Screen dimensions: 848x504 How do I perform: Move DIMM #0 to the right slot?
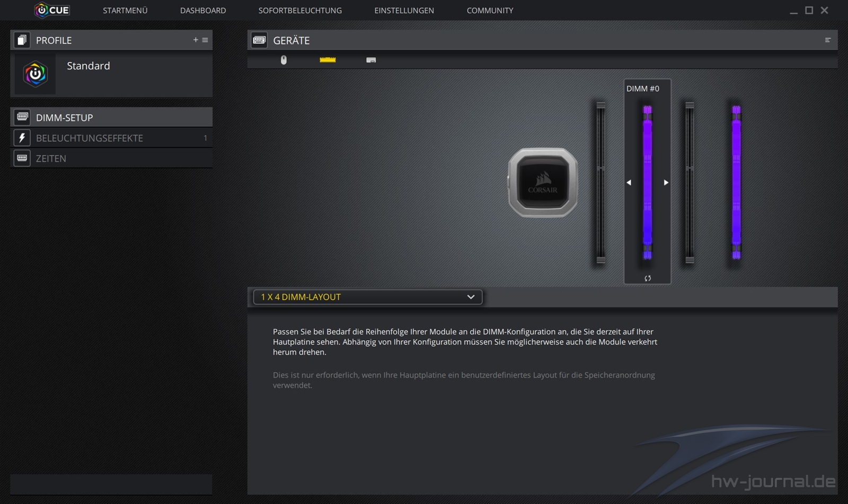point(666,182)
